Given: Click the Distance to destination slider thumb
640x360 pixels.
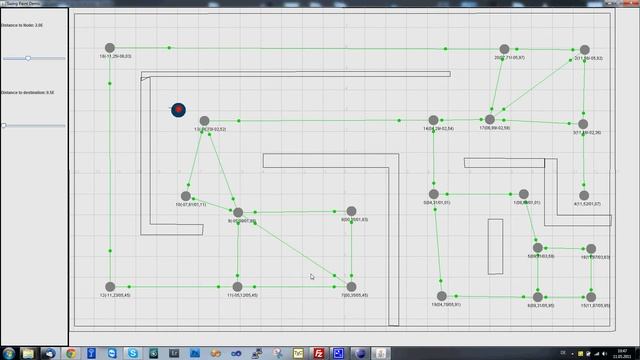Looking at the screenshot, I should [4, 125].
